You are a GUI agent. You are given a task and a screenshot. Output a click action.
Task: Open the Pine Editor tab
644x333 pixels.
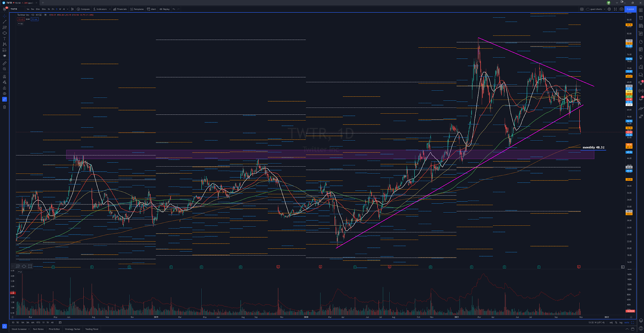click(x=54, y=329)
